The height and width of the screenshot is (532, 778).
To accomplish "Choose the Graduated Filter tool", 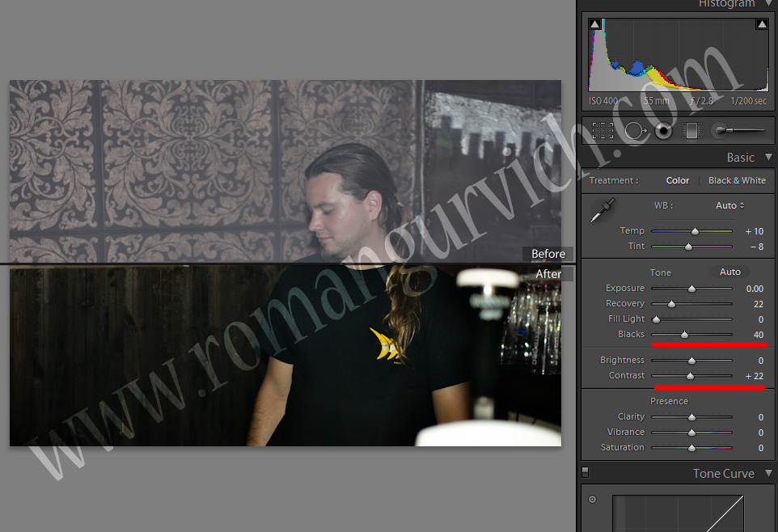I will click(691, 130).
